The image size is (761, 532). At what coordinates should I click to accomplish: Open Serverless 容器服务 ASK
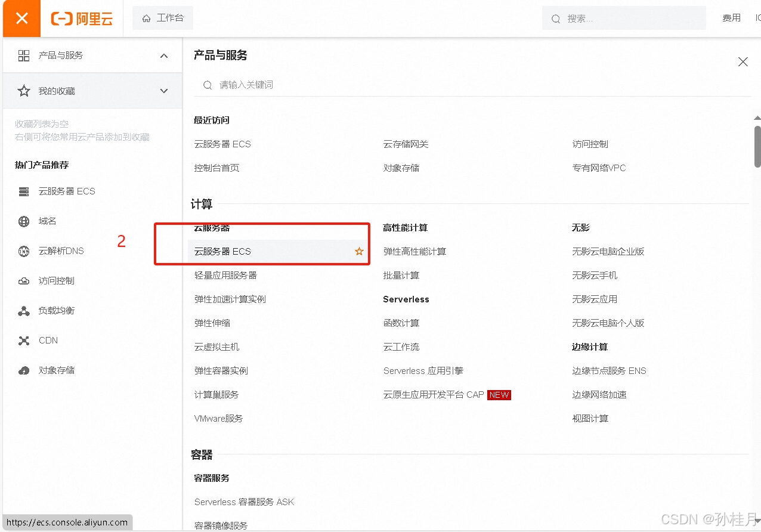pyautogui.click(x=244, y=502)
